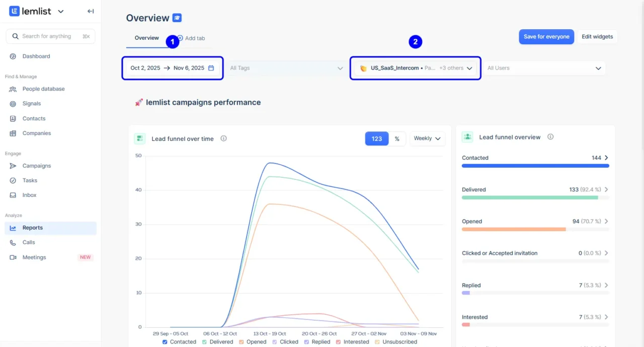Toggle the Interested series checkbox
The height and width of the screenshot is (347, 644).
pos(339,342)
